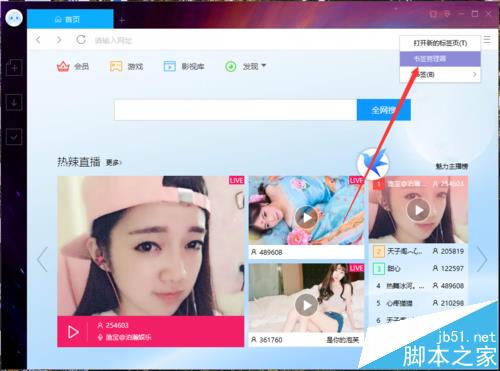Open the 游戏 games icon
This screenshot has width=500, height=371.
(116, 66)
